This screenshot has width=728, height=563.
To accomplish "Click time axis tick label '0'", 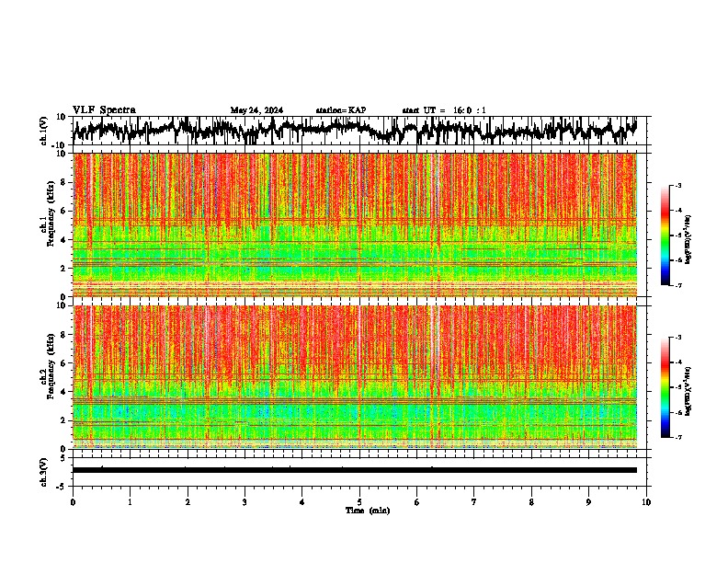I will [73, 502].
